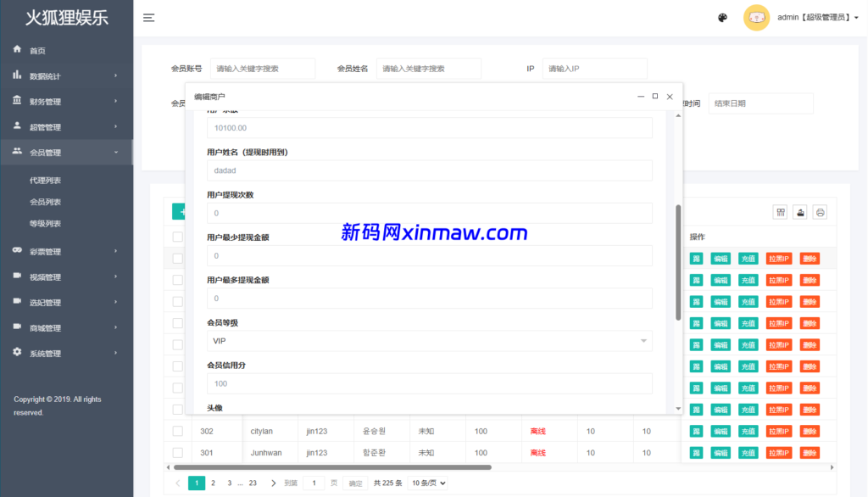Click 拉黑IP in row 302

(779, 431)
